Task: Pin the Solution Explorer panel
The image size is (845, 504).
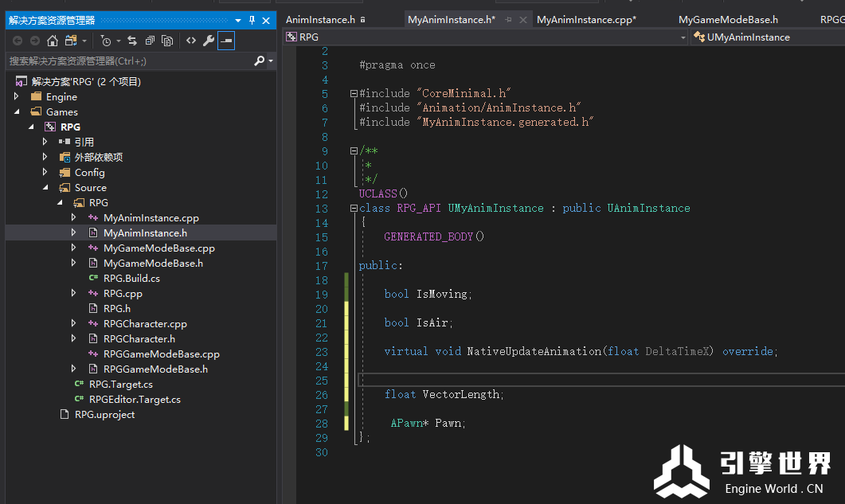Action: point(252,20)
